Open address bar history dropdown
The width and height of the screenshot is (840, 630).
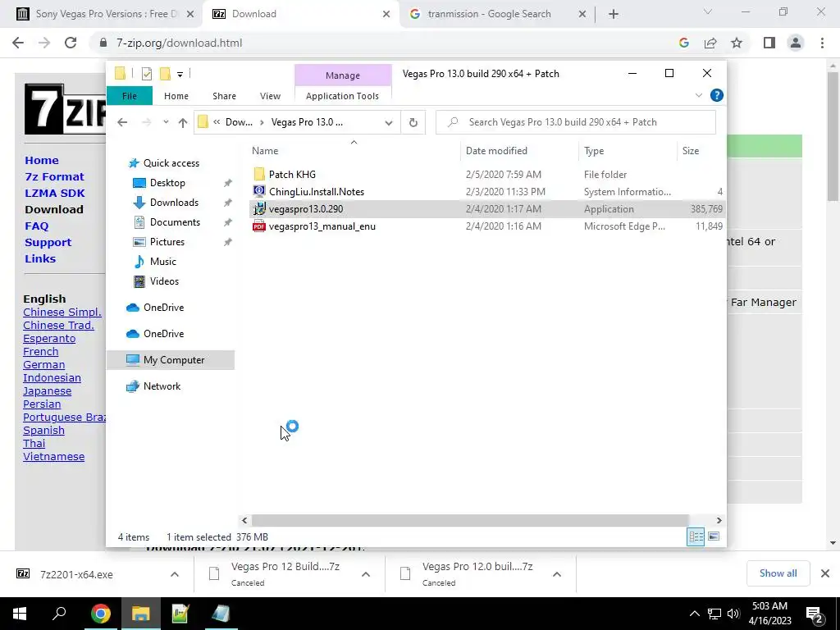(388, 123)
